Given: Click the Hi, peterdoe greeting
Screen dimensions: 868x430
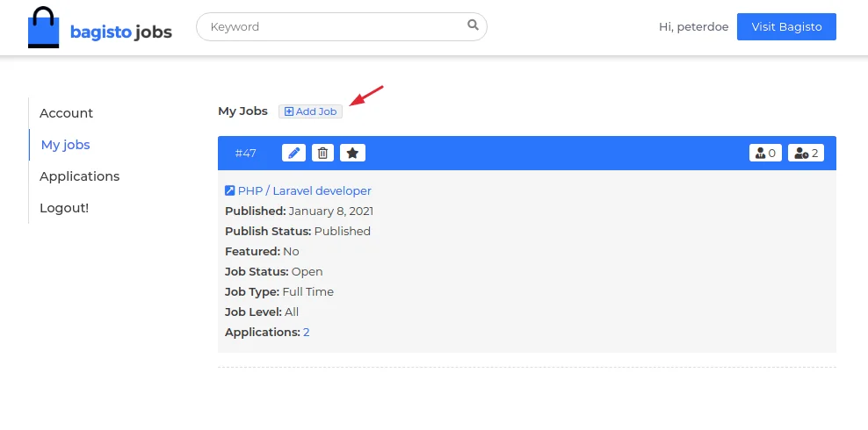Looking at the screenshot, I should (x=694, y=27).
